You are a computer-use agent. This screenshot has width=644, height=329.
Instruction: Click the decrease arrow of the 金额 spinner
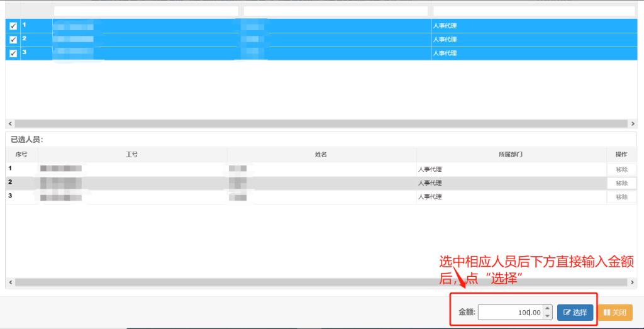(547, 315)
